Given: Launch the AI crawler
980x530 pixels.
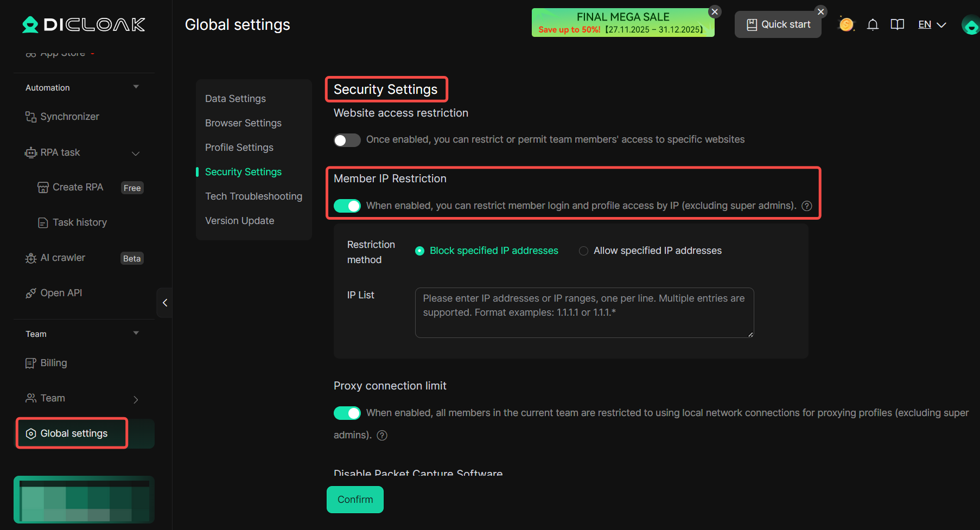Looking at the screenshot, I should point(62,257).
